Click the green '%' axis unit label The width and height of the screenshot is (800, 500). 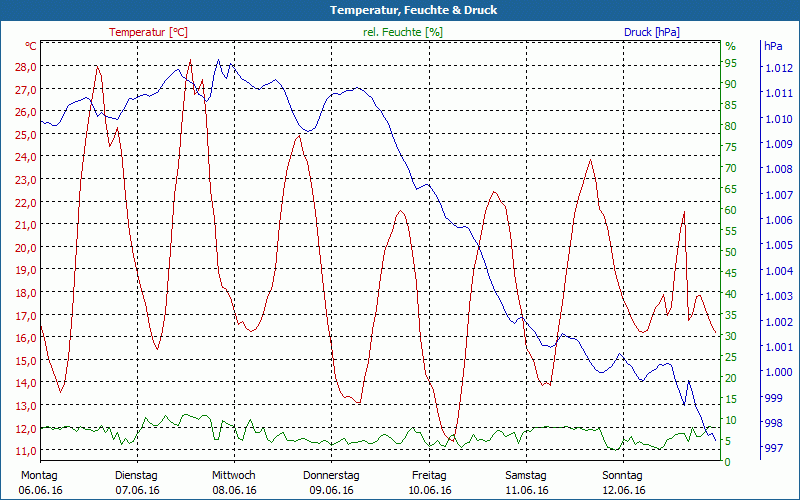coord(730,46)
